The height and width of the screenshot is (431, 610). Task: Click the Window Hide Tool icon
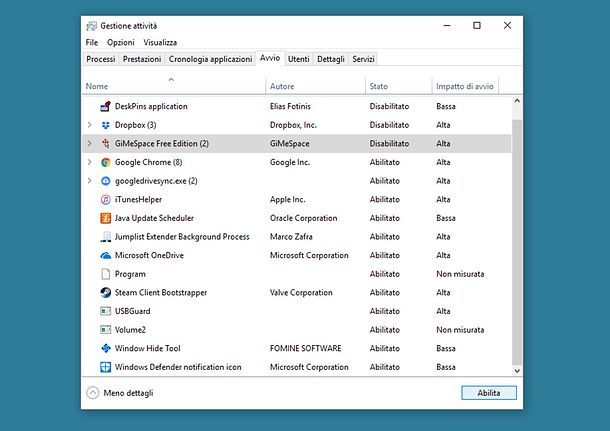tap(105, 348)
